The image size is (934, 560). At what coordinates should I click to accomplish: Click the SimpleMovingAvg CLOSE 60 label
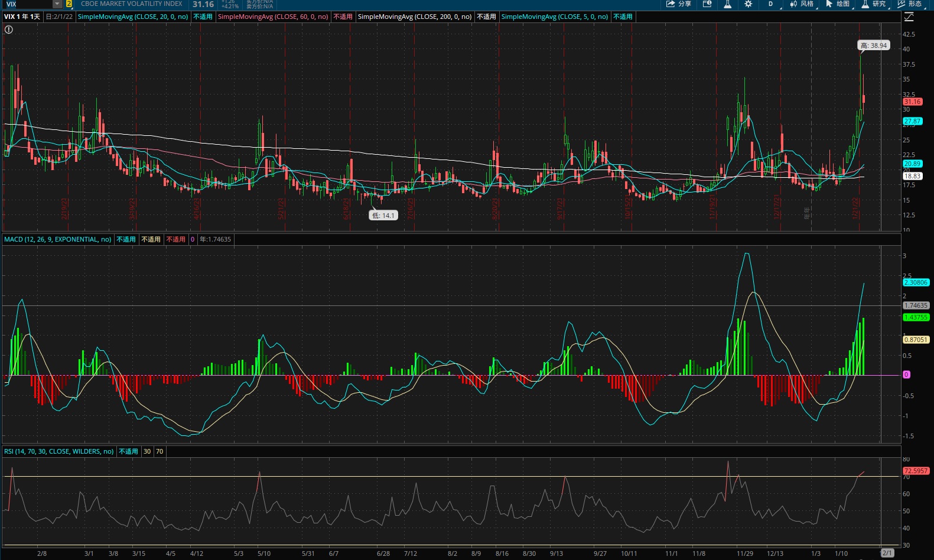(x=273, y=17)
